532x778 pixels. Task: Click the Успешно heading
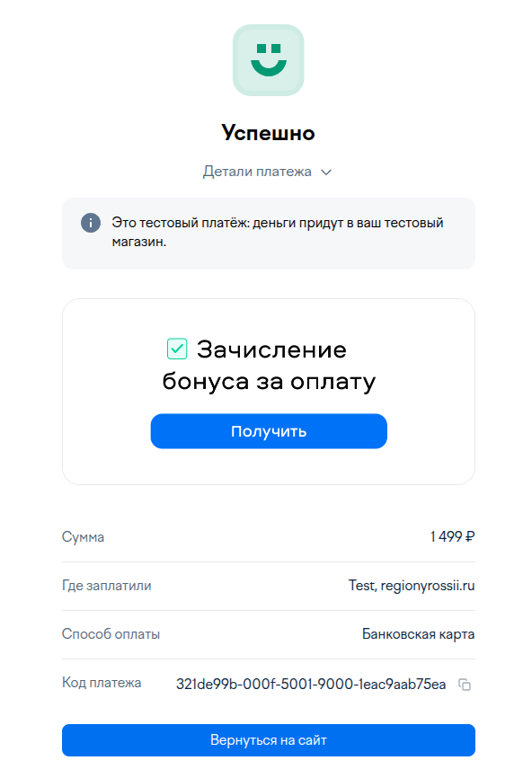pos(268,133)
